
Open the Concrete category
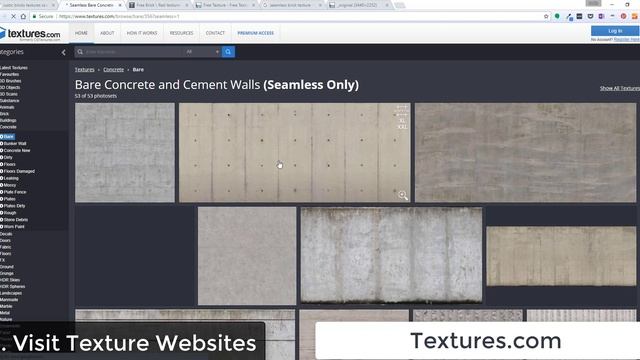point(8,127)
